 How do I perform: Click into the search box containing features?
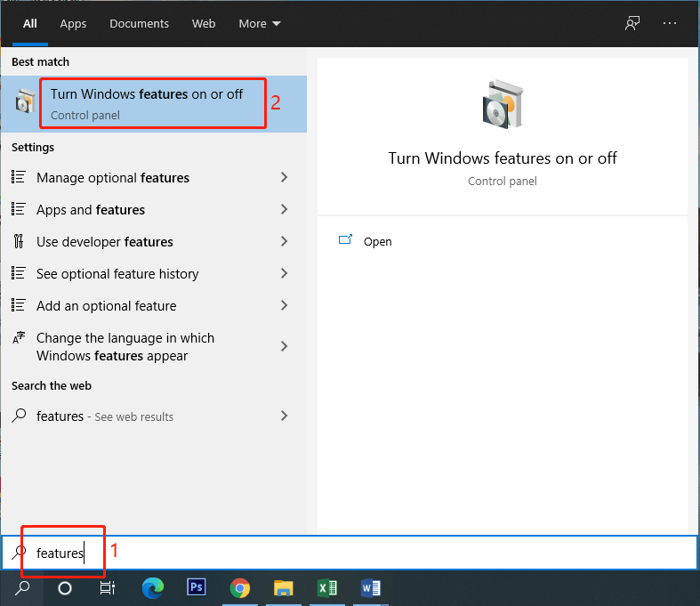coord(350,553)
